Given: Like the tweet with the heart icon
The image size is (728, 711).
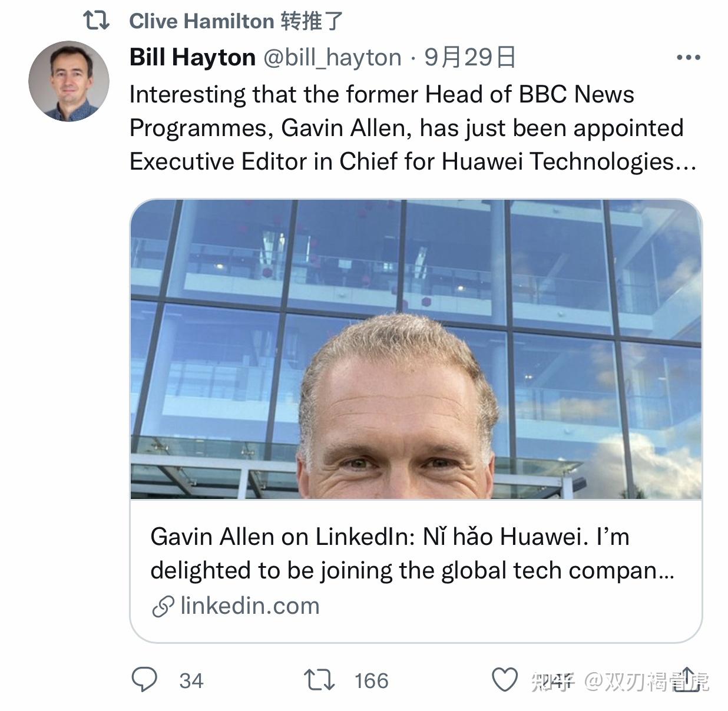Looking at the screenshot, I should pyautogui.click(x=505, y=680).
